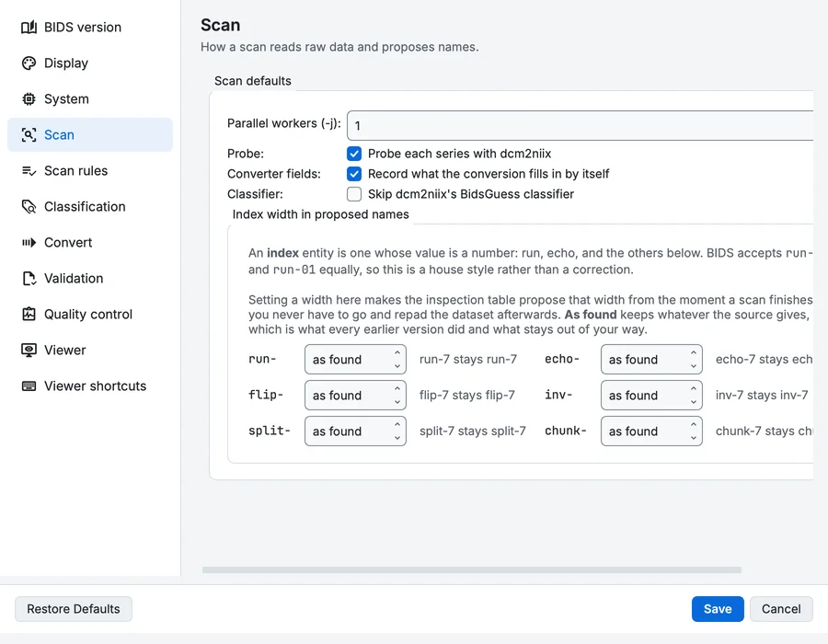Click the 'Converter fields:' label
Image resolution: width=828 pixels, height=644 pixels.
pos(274,174)
